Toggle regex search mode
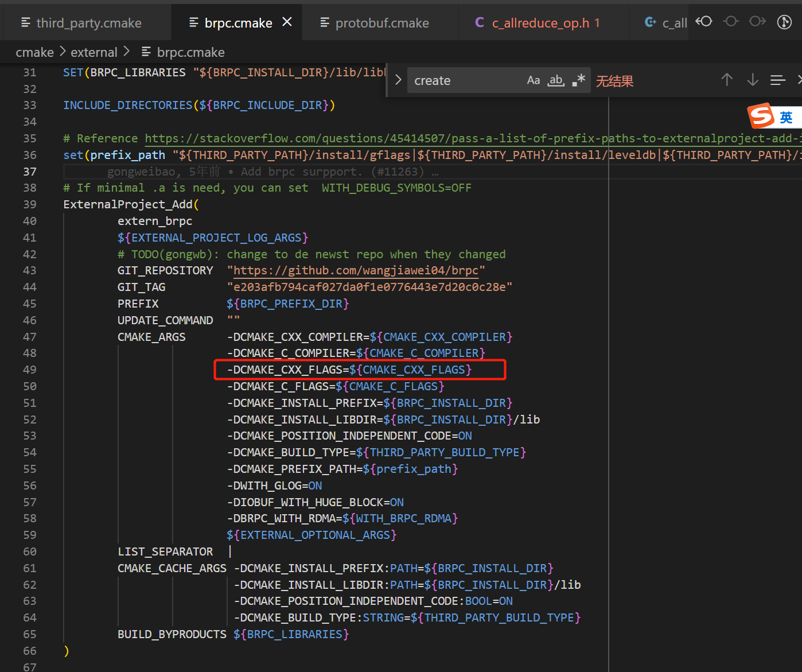Viewport: 802px width, 672px height. point(578,80)
